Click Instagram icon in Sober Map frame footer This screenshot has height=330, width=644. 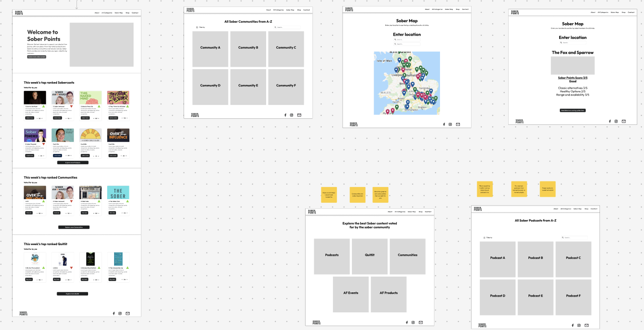point(450,124)
